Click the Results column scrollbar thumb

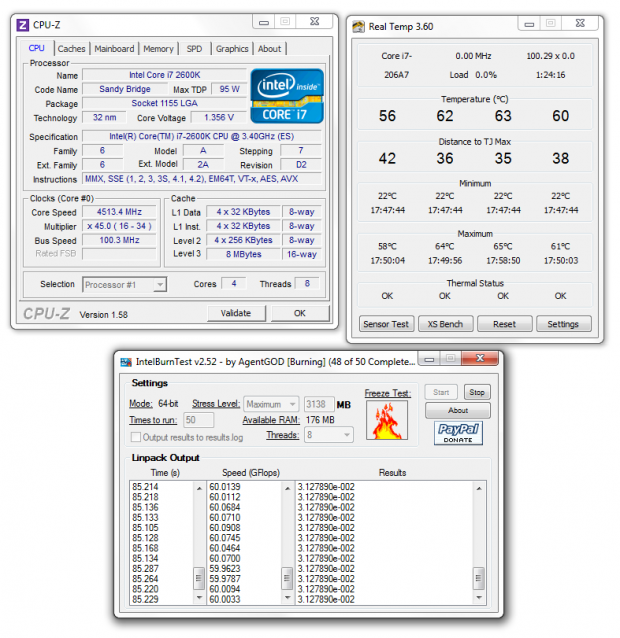click(479, 578)
